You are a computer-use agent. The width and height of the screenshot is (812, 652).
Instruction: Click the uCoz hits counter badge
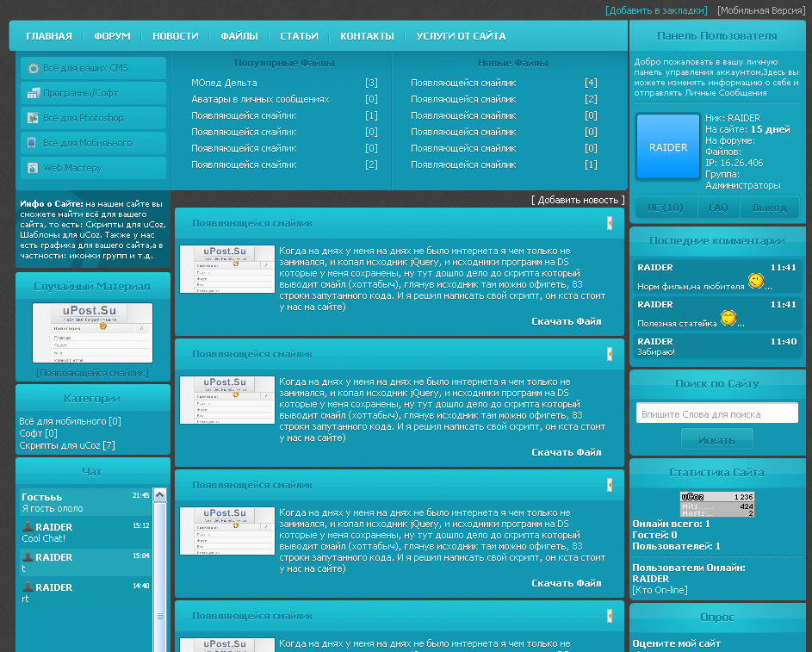tap(717, 505)
